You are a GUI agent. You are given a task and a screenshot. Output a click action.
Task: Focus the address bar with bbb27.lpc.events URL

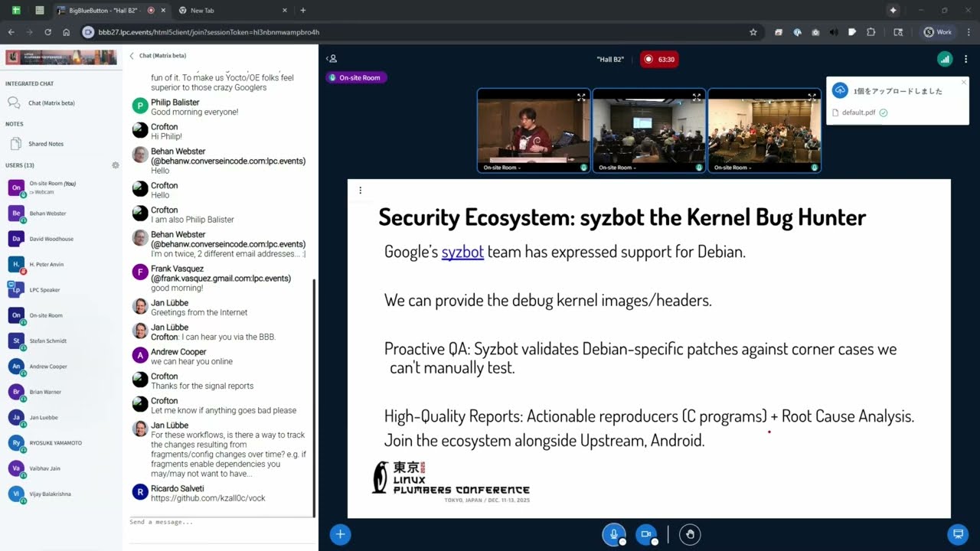point(421,32)
